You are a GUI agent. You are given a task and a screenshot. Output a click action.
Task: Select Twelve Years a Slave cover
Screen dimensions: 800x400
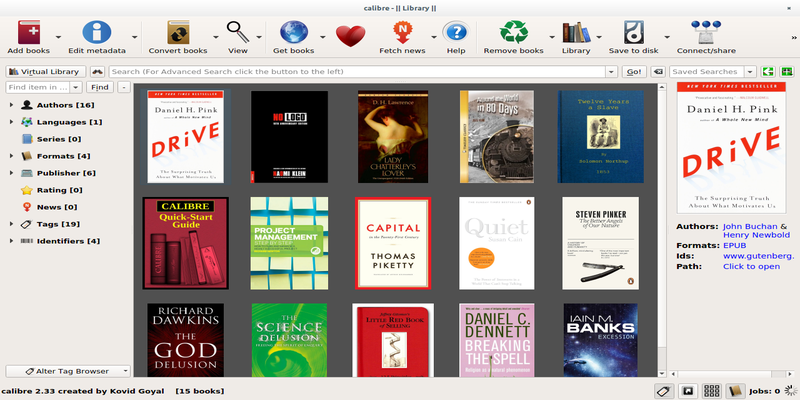(x=601, y=137)
